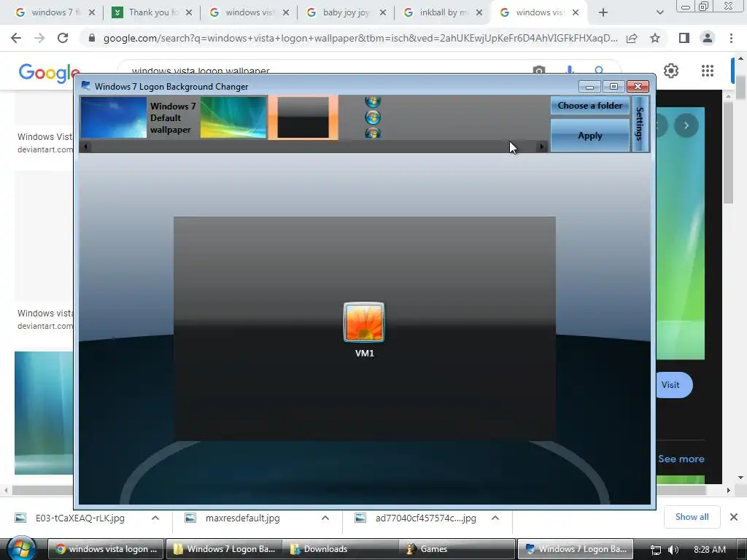747x560 pixels.
Task: Bookmark this page with star icon
Action: 655,38
